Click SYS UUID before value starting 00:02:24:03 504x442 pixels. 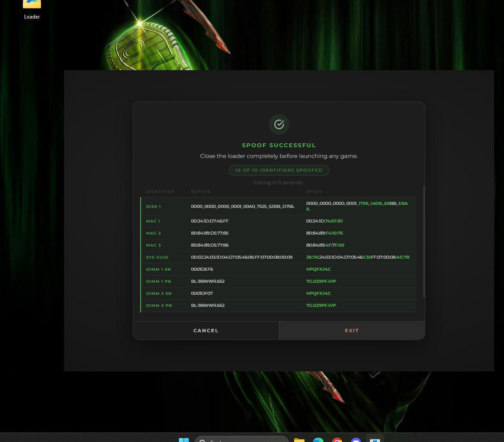tap(242, 257)
